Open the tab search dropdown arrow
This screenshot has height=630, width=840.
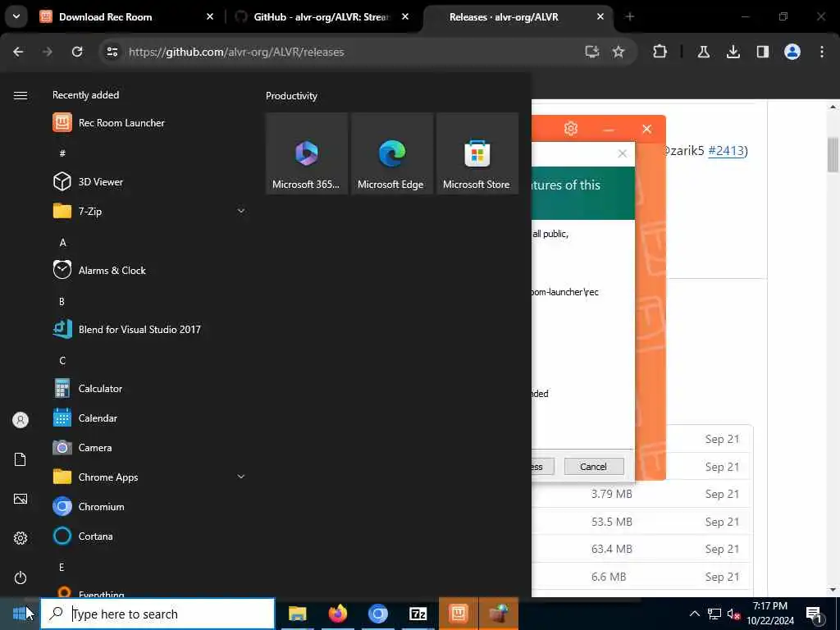[16, 16]
